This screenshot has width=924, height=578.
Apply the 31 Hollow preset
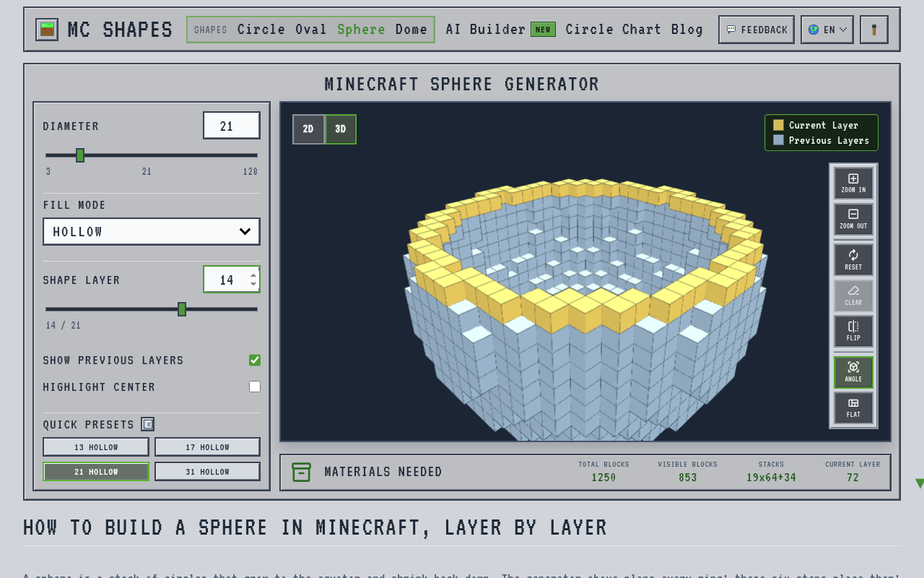[207, 472]
